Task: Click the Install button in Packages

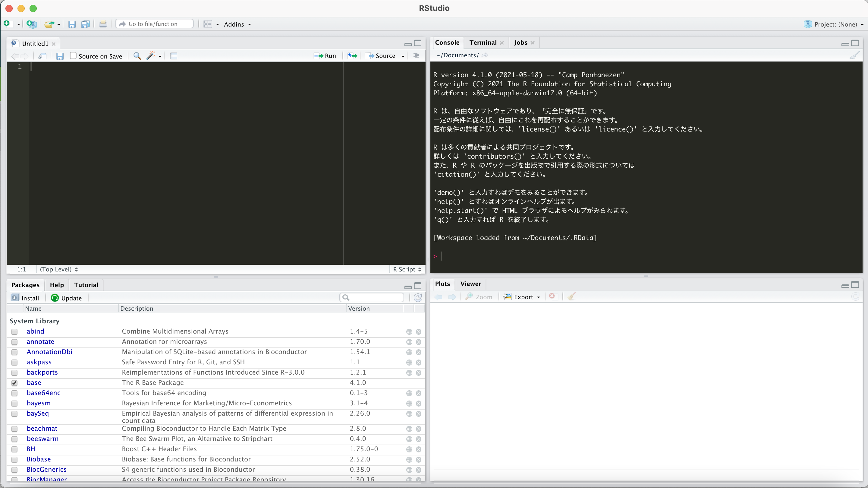Action: [x=26, y=298]
